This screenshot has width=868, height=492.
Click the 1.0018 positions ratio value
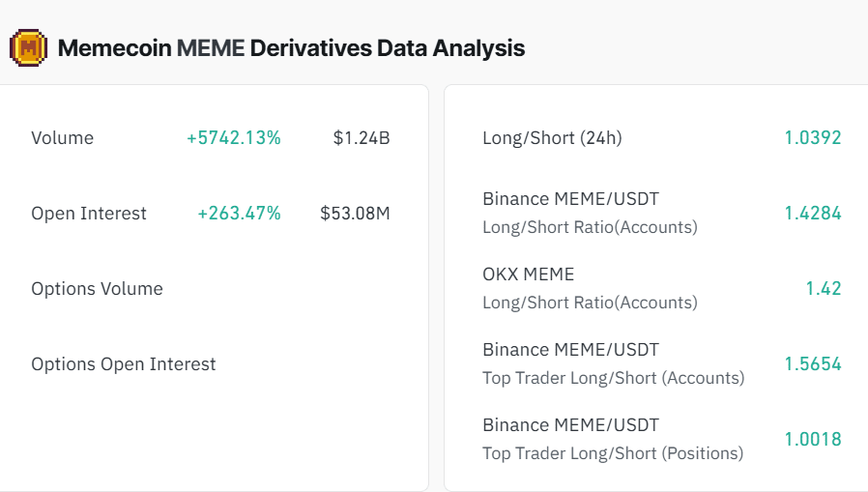coord(813,440)
